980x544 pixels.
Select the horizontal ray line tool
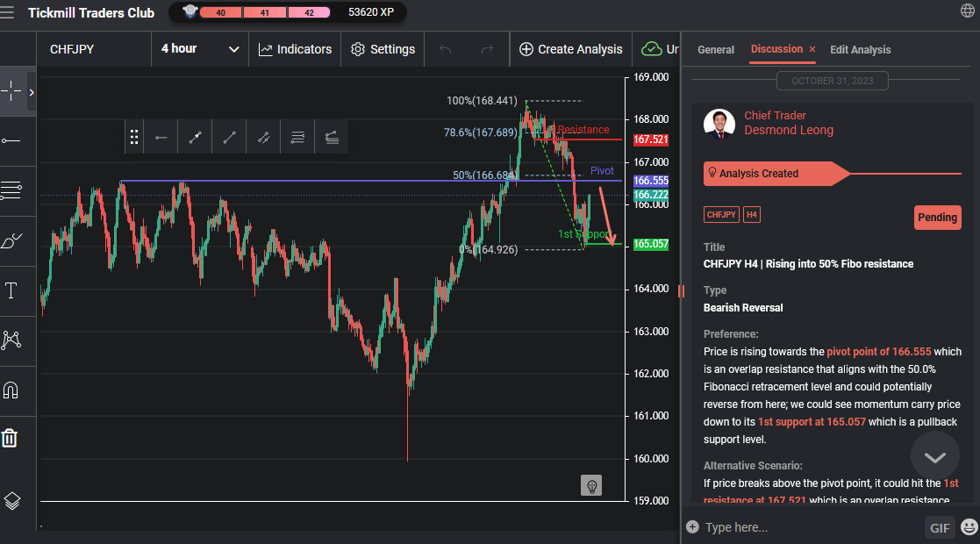[x=11, y=140]
